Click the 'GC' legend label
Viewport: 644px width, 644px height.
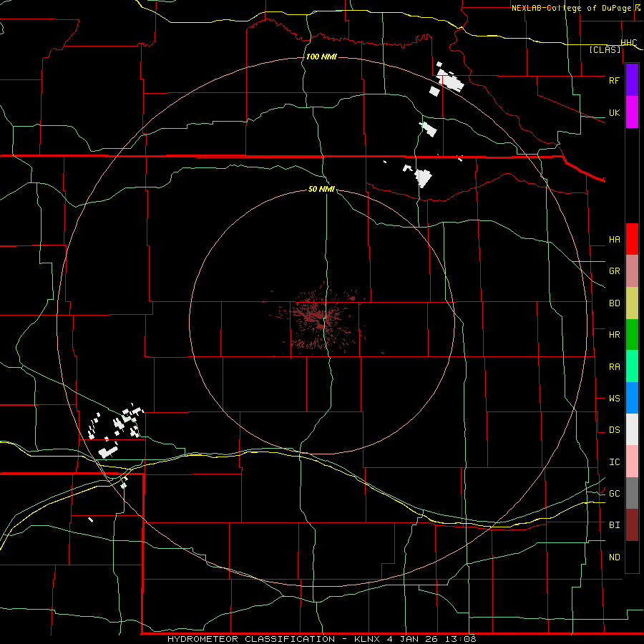coord(614,494)
